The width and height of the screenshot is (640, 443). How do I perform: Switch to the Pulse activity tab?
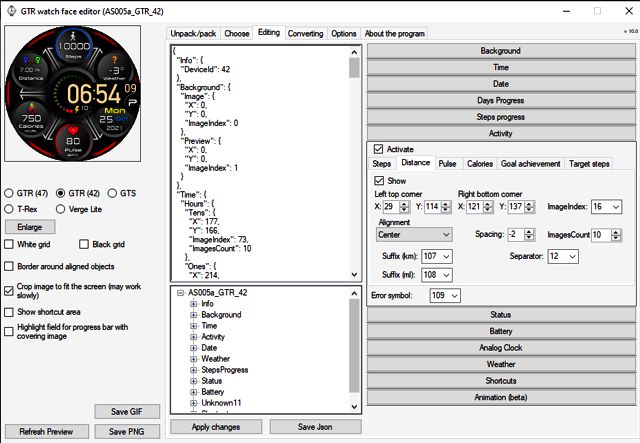click(x=447, y=164)
